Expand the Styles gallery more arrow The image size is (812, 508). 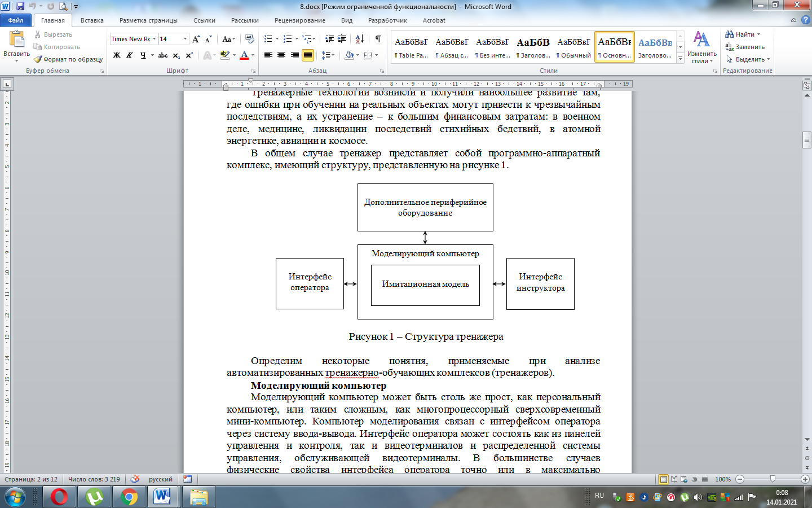point(680,58)
